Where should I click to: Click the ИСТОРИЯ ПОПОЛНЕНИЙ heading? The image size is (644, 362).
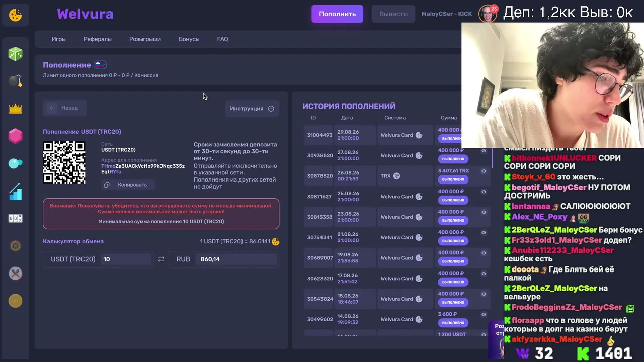(x=349, y=106)
